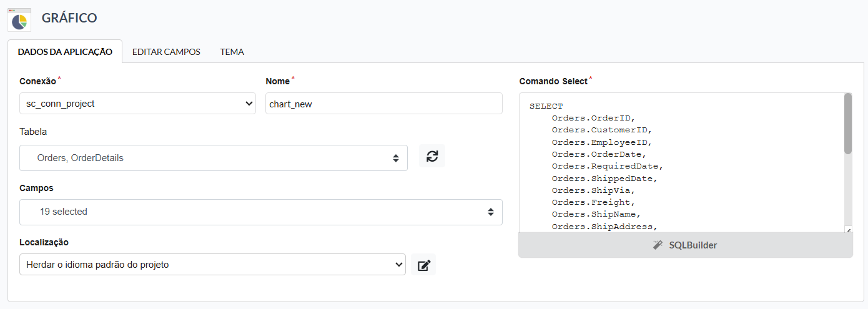Viewport: 868px width, 309px height.
Task: Open the Tabela selector Orders, OrderDetails
Action: [214, 158]
